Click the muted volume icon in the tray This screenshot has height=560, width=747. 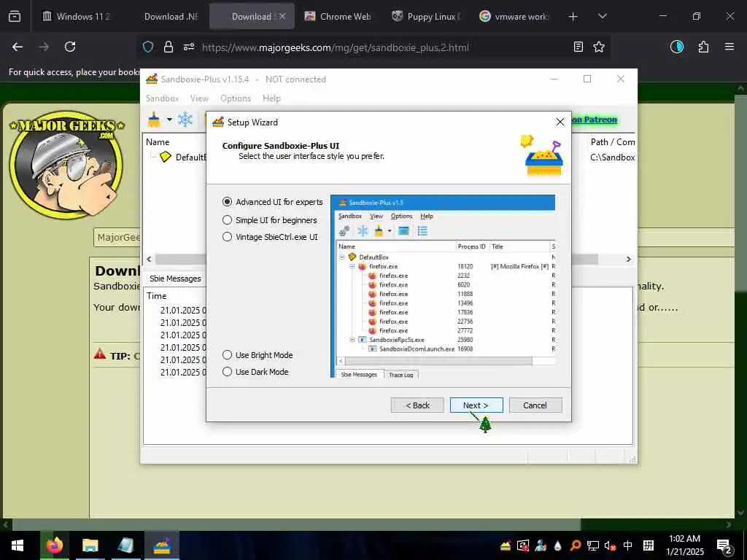click(610, 545)
